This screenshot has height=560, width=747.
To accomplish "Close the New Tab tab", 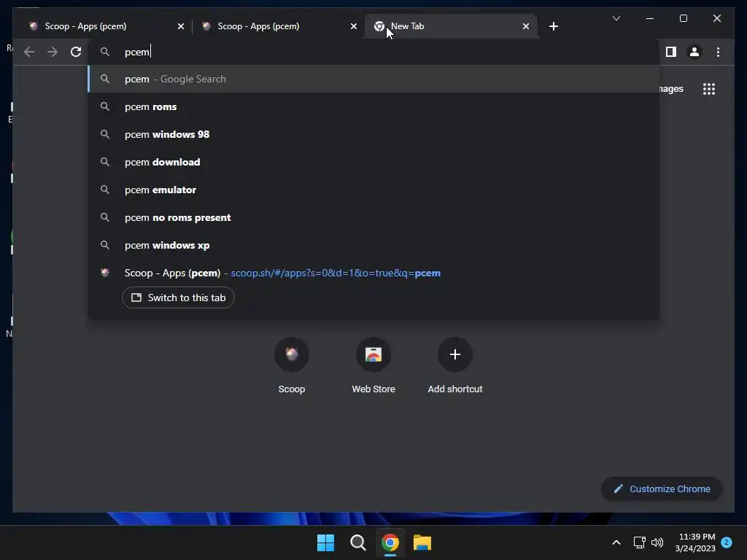I will coord(525,27).
